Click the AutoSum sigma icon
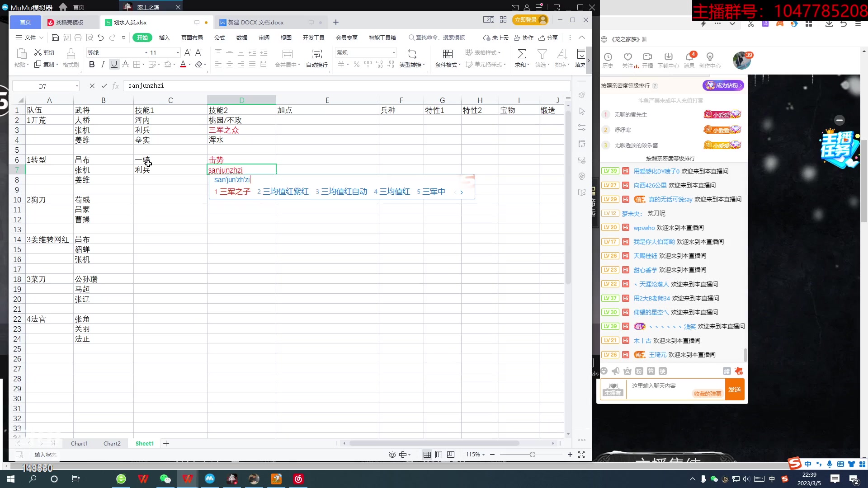The width and height of the screenshot is (868, 488). tap(522, 54)
